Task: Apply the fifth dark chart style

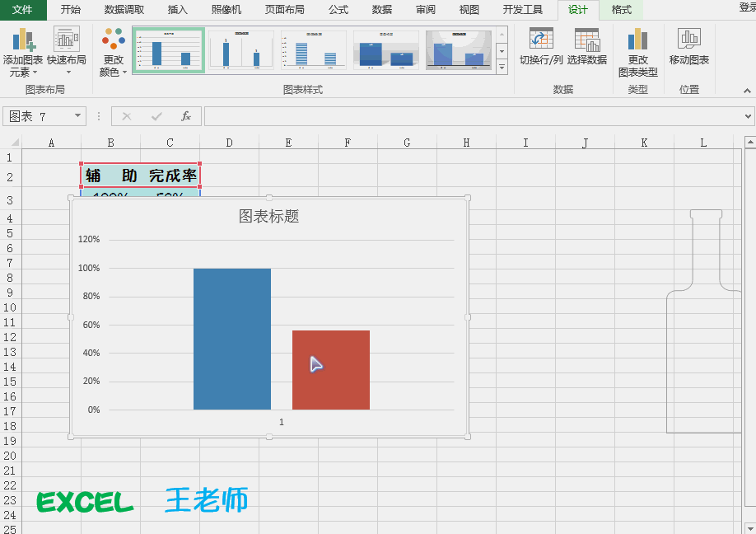Action: [459, 49]
